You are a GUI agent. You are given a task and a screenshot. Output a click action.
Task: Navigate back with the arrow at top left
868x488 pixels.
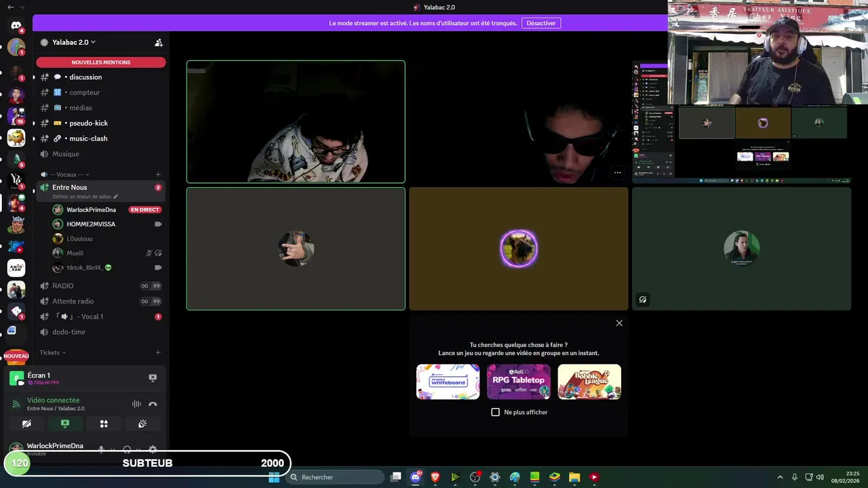point(10,7)
